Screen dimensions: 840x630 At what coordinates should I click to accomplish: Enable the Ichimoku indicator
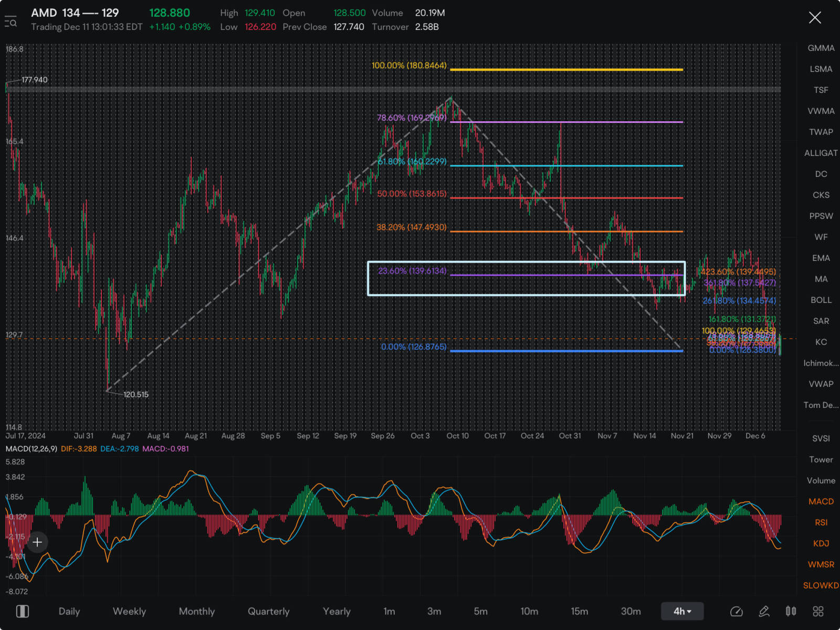click(x=821, y=363)
